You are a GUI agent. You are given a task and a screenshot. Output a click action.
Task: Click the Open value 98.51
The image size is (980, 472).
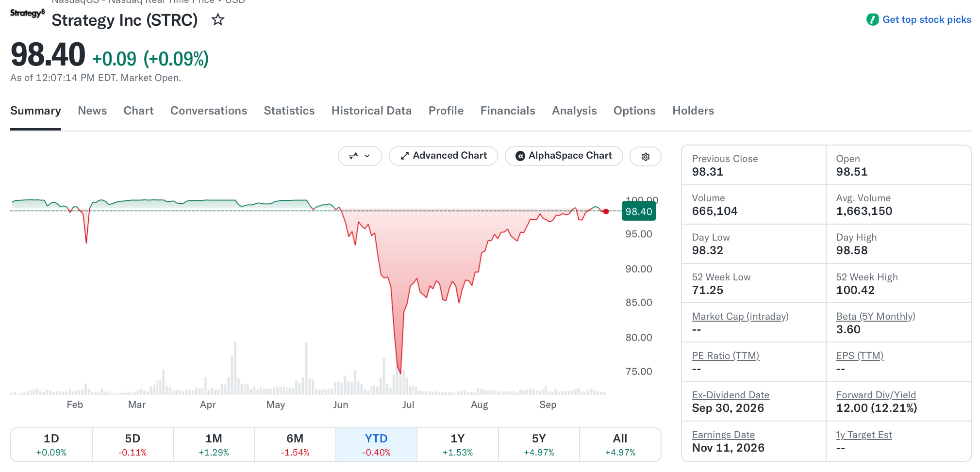coord(852,172)
